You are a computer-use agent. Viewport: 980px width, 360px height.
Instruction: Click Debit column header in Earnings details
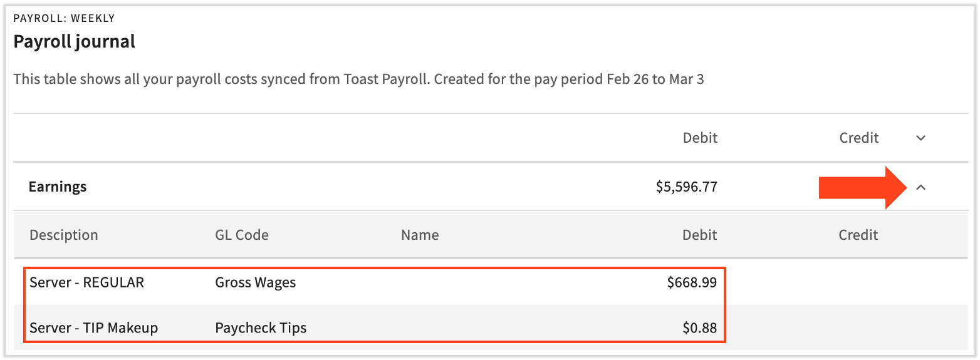[x=700, y=235]
